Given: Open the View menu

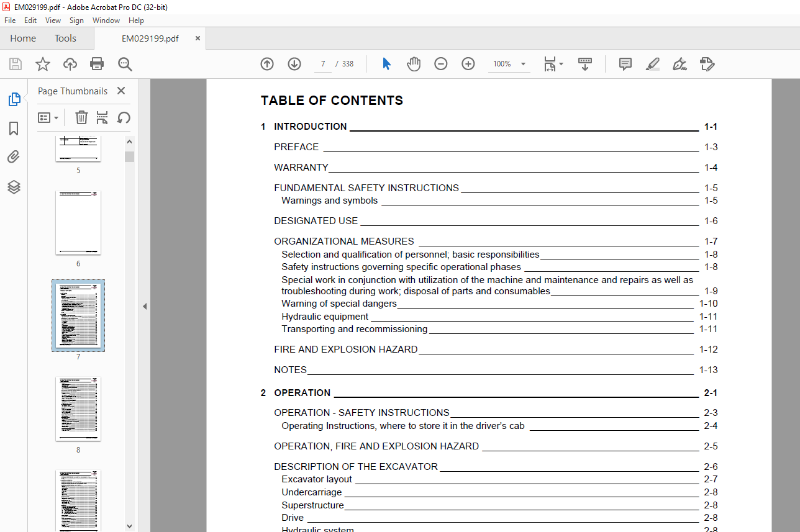Looking at the screenshot, I should 53,20.
